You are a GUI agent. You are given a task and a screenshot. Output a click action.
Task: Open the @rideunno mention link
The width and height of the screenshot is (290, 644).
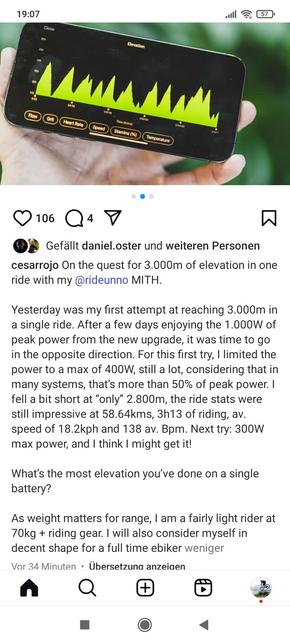pyautogui.click(x=101, y=280)
